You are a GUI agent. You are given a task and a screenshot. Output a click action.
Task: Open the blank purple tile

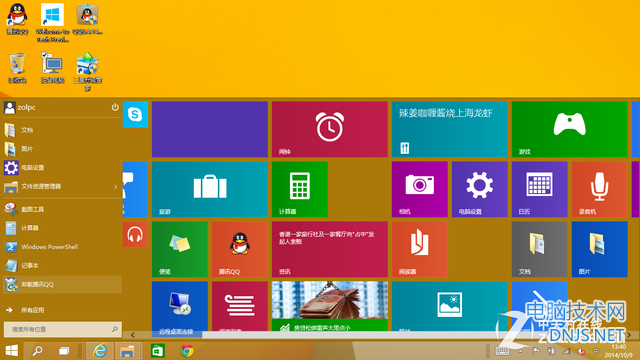coord(210,129)
